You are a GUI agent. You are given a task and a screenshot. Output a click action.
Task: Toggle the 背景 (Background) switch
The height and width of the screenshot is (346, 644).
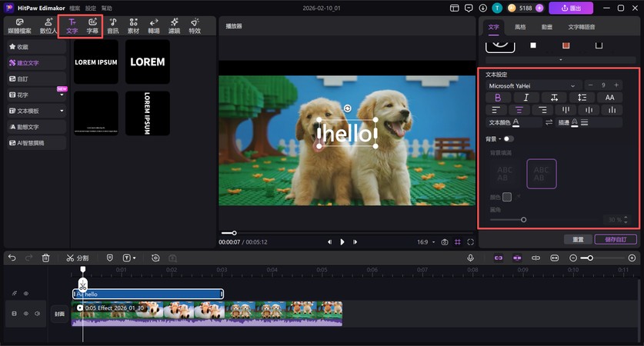[509, 139]
